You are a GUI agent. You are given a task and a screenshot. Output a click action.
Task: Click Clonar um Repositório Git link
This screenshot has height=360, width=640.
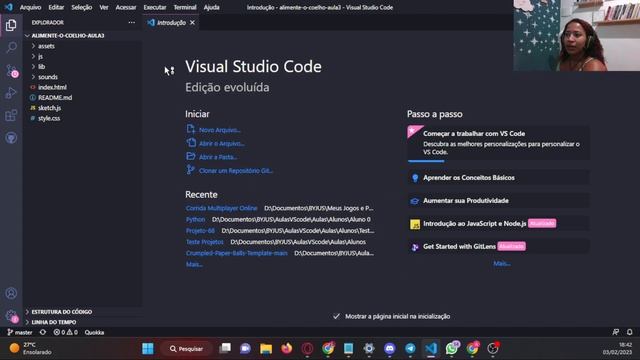point(236,171)
